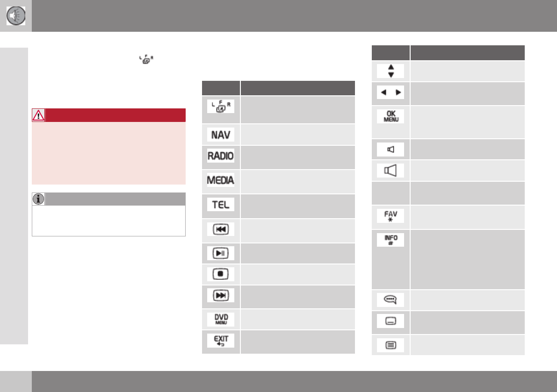This screenshot has height=392, width=557.
Task: Click the skip-to-next-track icon
Action: click(x=221, y=297)
